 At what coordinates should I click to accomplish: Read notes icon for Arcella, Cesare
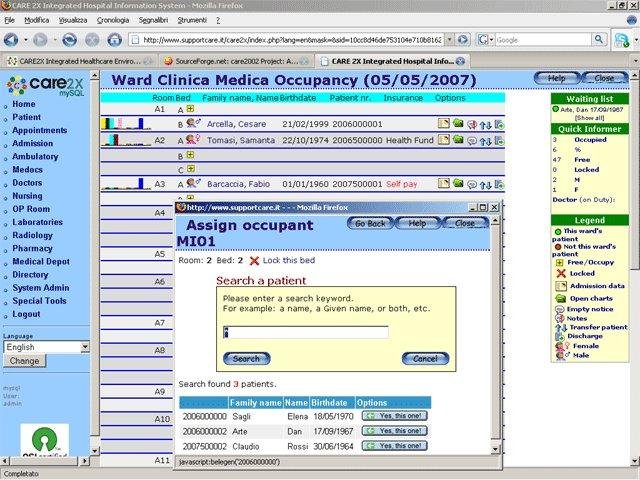coord(472,124)
